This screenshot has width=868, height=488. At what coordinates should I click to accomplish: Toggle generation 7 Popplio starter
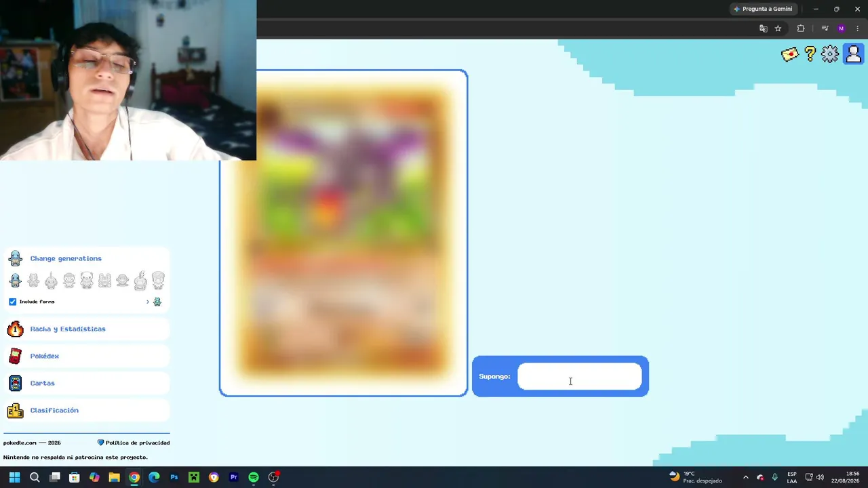click(x=122, y=280)
